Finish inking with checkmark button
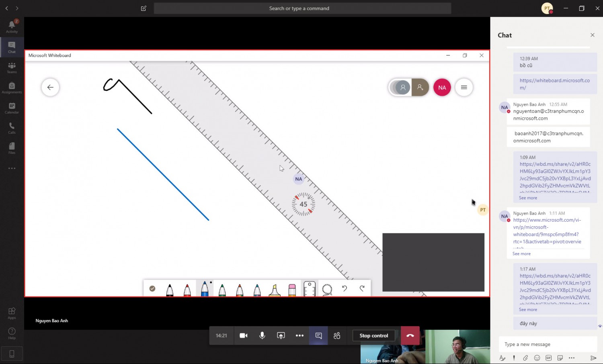 (x=152, y=288)
